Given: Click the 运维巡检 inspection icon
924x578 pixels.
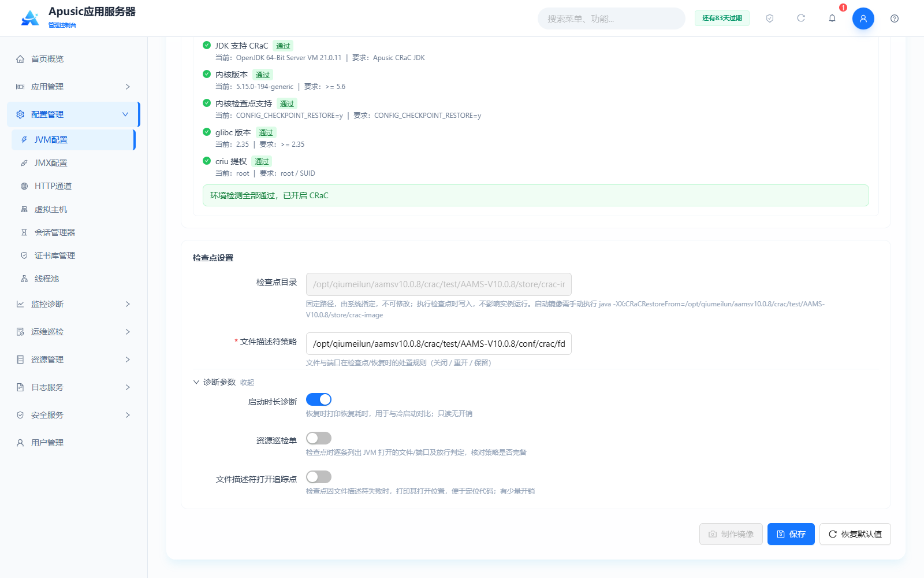Looking at the screenshot, I should point(20,332).
